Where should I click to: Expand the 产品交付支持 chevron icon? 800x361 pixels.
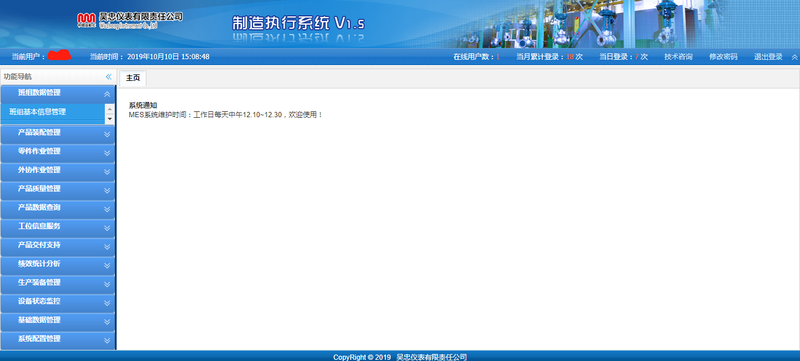click(x=107, y=247)
